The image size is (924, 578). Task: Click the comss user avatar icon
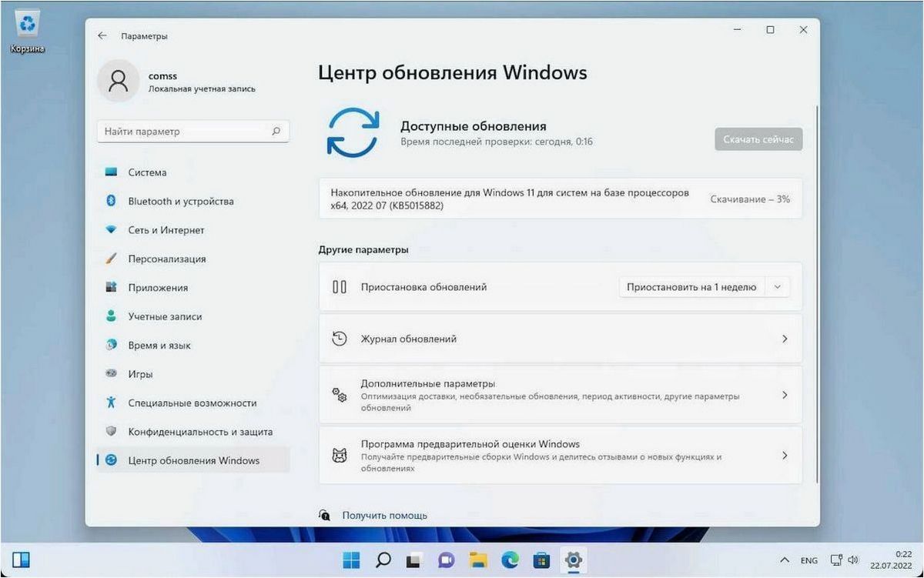pyautogui.click(x=119, y=82)
